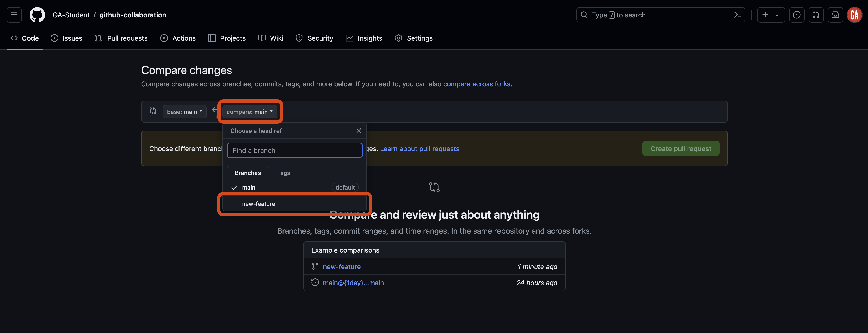
Task: Click the GitHub home logo
Action: tap(37, 15)
